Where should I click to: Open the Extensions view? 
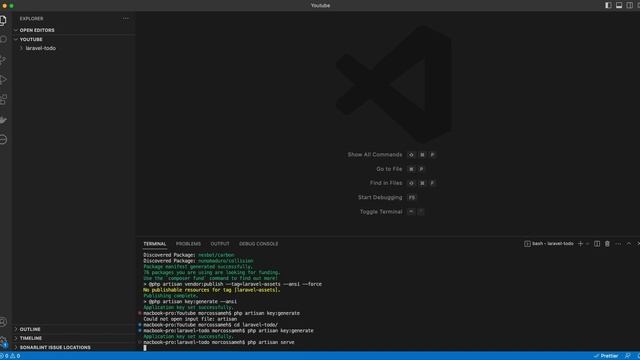3,99
